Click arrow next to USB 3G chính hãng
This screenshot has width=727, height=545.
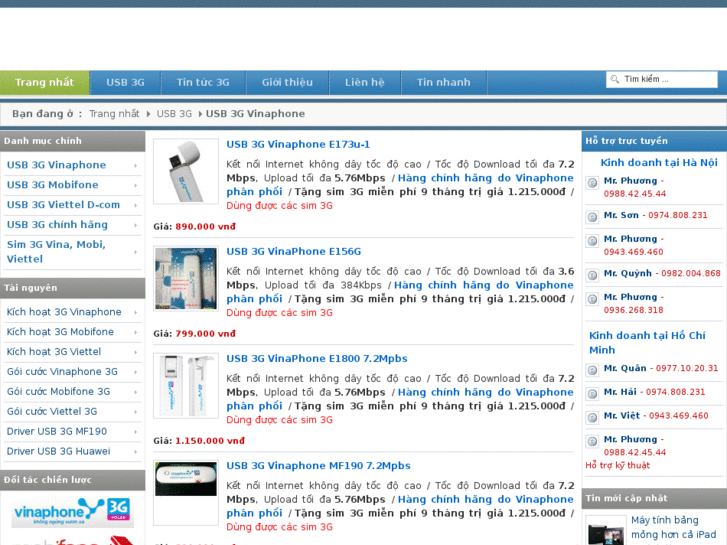coord(135,225)
